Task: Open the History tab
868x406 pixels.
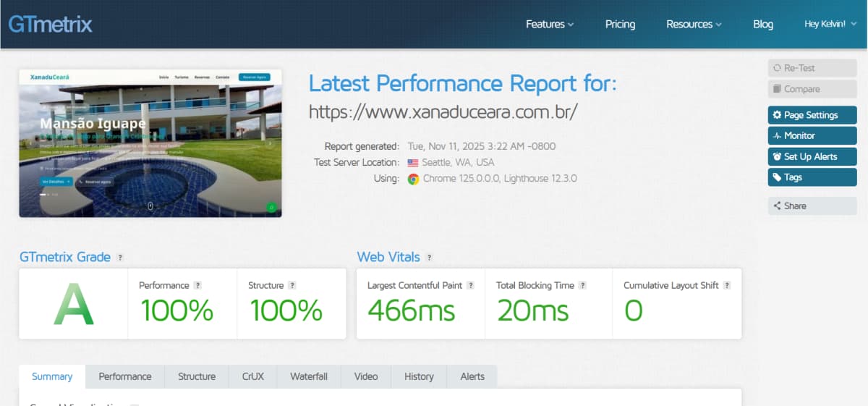Action: point(419,376)
